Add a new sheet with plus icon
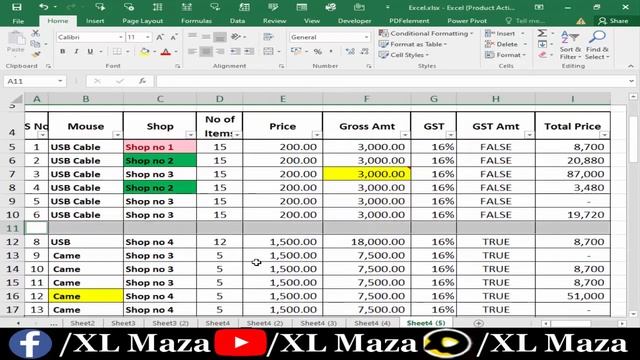The height and width of the screenshot is (360, 640). click(x=478, y=323)
